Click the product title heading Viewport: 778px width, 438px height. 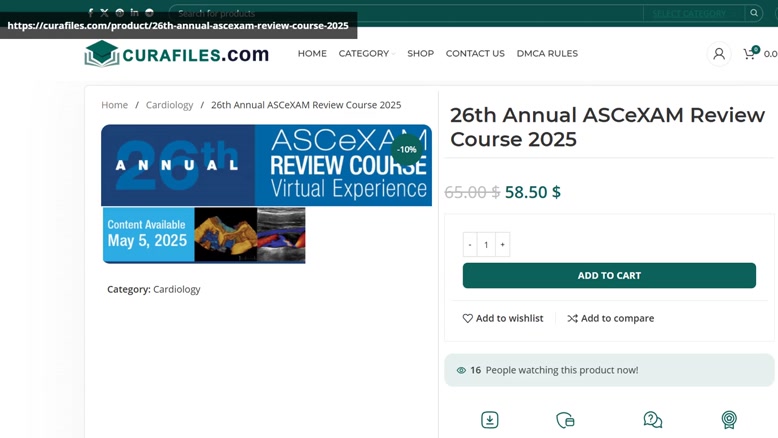[x=607, y=127]
